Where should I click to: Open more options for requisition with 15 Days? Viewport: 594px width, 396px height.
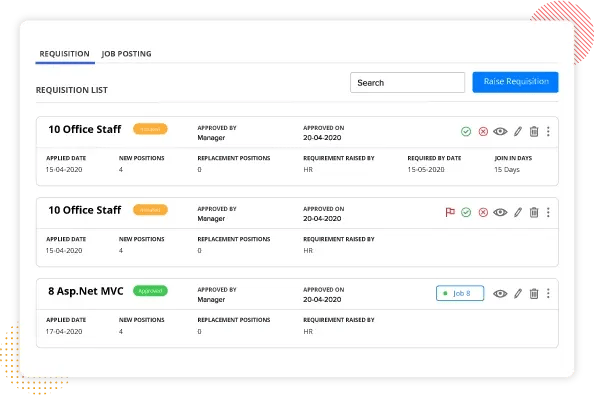tap(548, 131)
